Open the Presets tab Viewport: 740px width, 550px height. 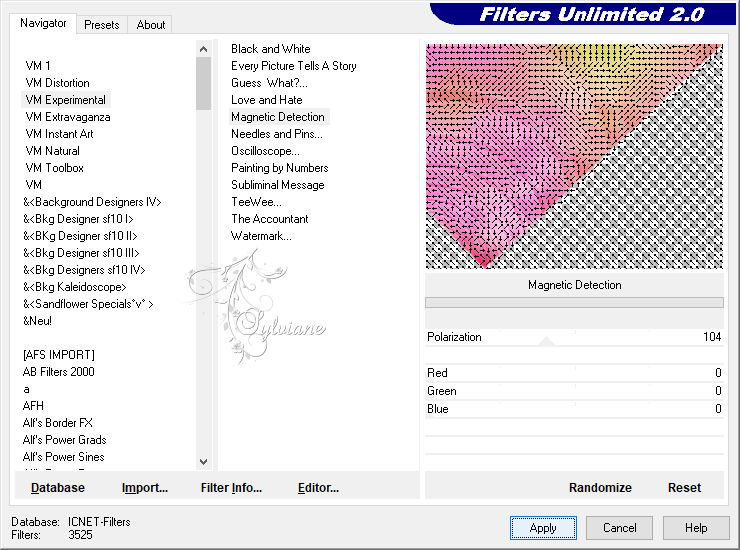(x=101, y=25)
